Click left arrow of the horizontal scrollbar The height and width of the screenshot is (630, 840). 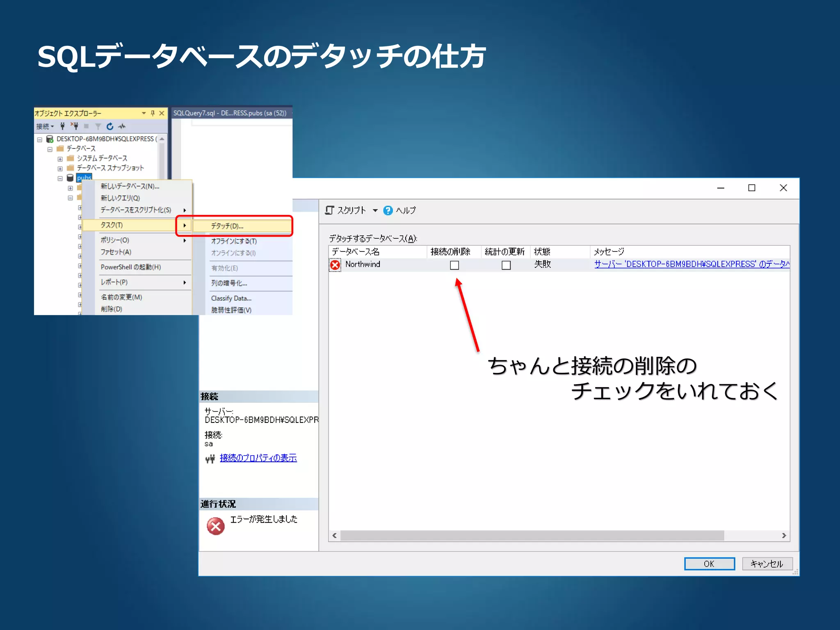point(335,536)
